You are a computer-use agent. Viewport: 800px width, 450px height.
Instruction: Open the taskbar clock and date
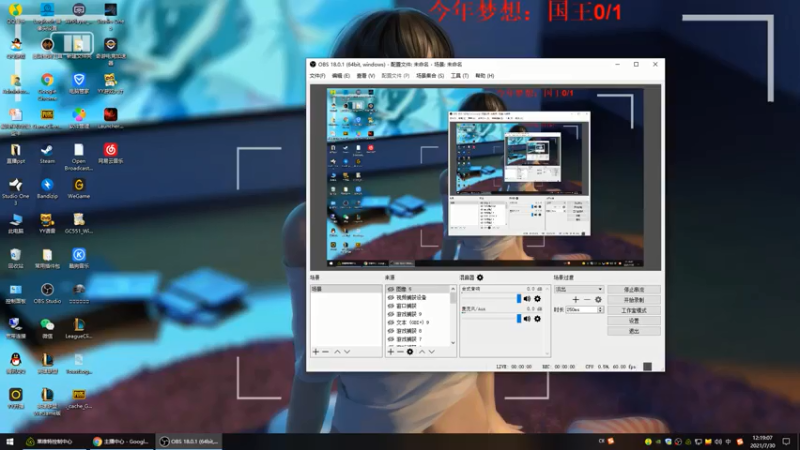pyautogui.click(x=763, y=441)
